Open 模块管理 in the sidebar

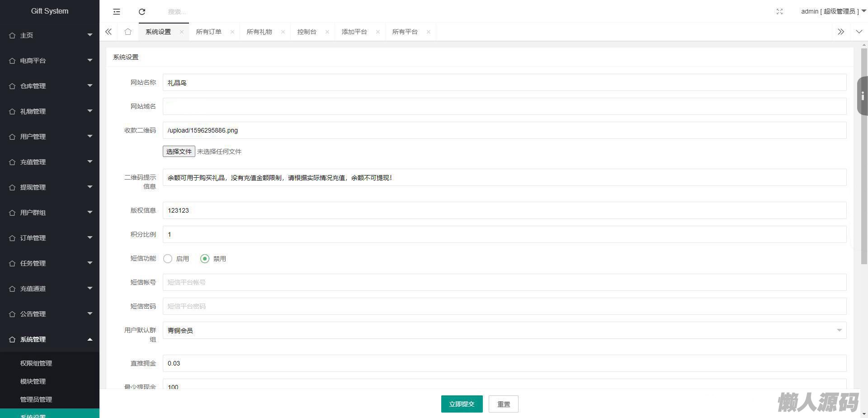pos(33,381)
